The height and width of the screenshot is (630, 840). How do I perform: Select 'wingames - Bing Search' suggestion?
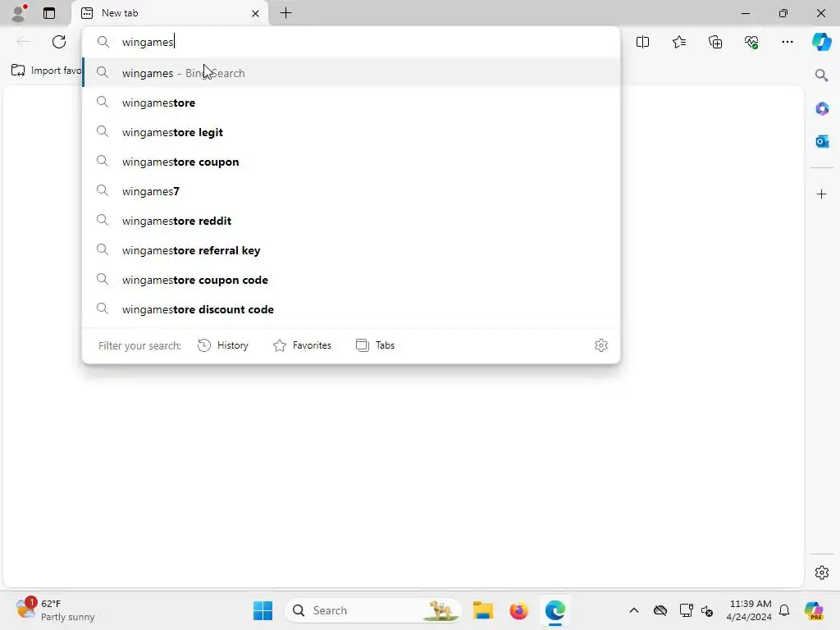click(351, 73)
